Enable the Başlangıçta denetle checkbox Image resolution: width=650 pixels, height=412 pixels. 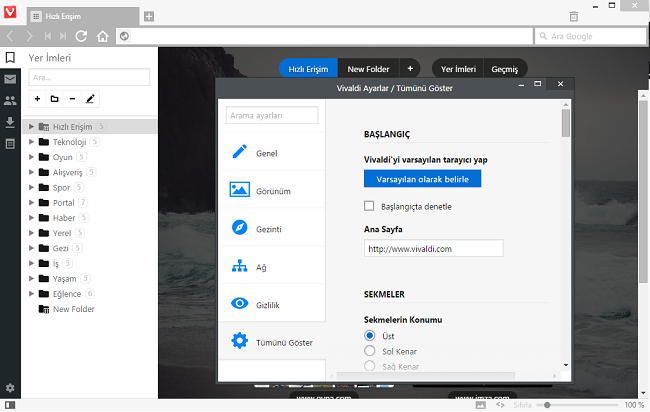370,207
